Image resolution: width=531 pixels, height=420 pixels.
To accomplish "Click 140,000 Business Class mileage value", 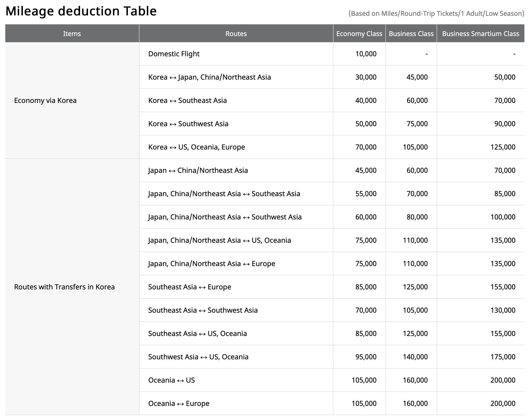I will click(x=415, y=357).
